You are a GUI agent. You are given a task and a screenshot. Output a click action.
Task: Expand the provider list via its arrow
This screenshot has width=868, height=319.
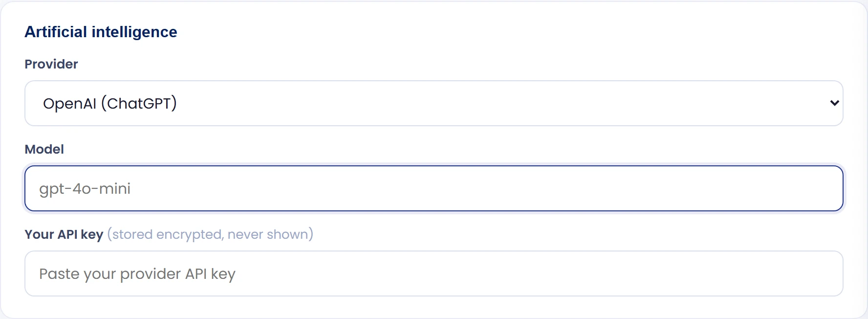[834, 103]
